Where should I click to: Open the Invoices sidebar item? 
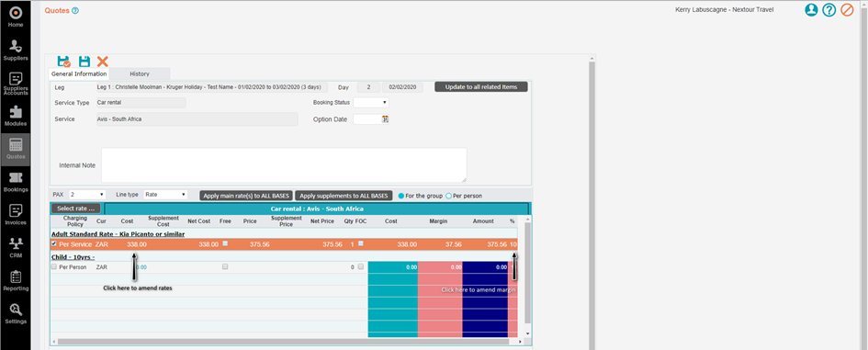click(x=16, y=214)
